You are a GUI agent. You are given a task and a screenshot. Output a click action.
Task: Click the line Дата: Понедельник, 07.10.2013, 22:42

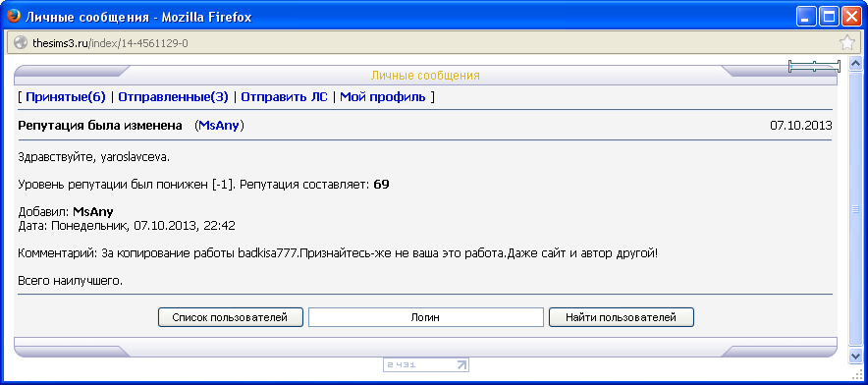pyautogui.click(x=127, y=226)
